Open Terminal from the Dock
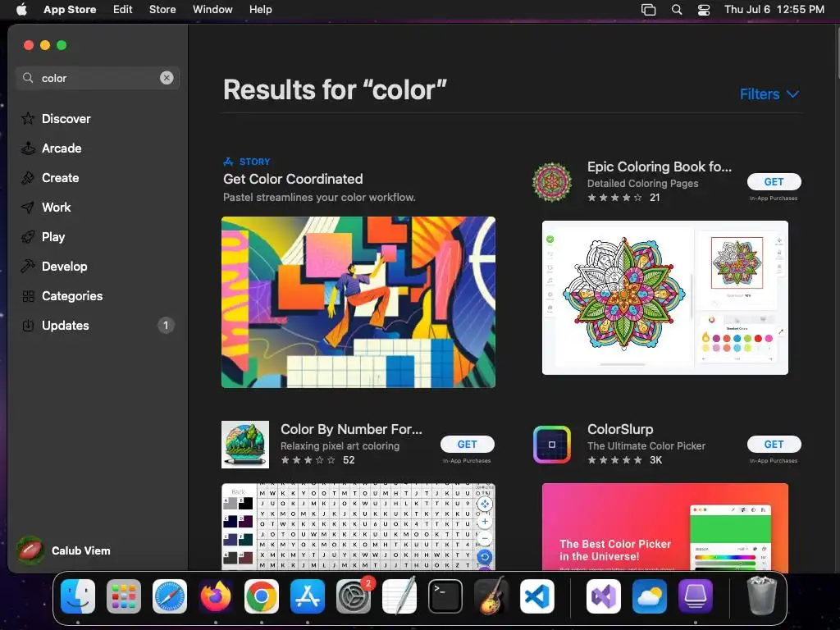Screen dimensions: 840x630 pos(445,596)
